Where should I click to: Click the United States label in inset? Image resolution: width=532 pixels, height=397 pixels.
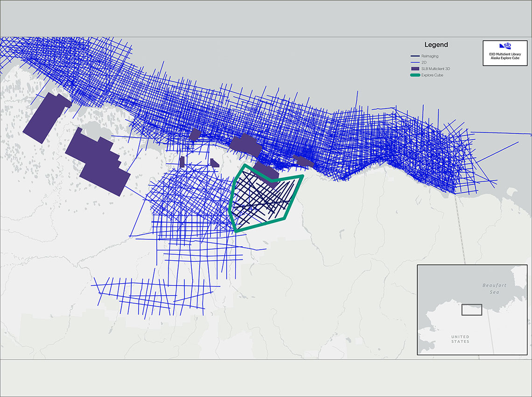point(460,339)
